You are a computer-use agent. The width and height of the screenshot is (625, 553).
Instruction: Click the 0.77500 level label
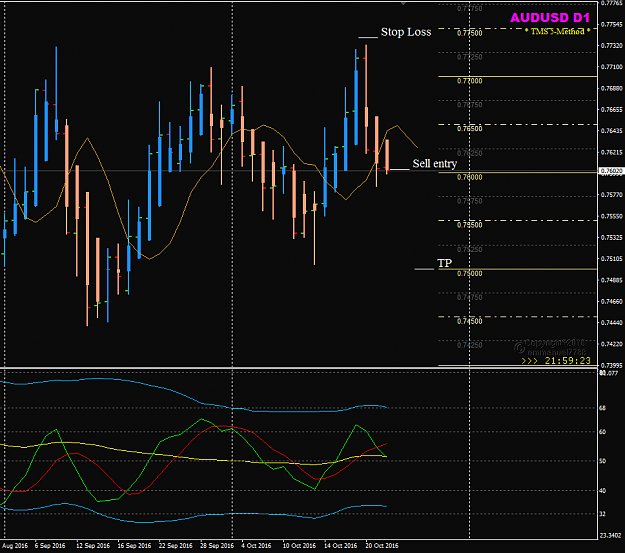click(470, 33)
